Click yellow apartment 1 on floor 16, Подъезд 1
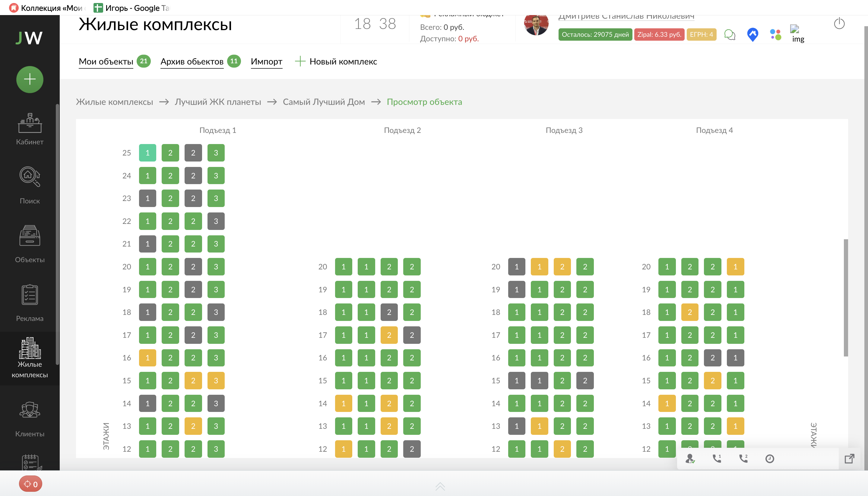The image size is (868, 496). pyautogui.click(x=147, y=358)
